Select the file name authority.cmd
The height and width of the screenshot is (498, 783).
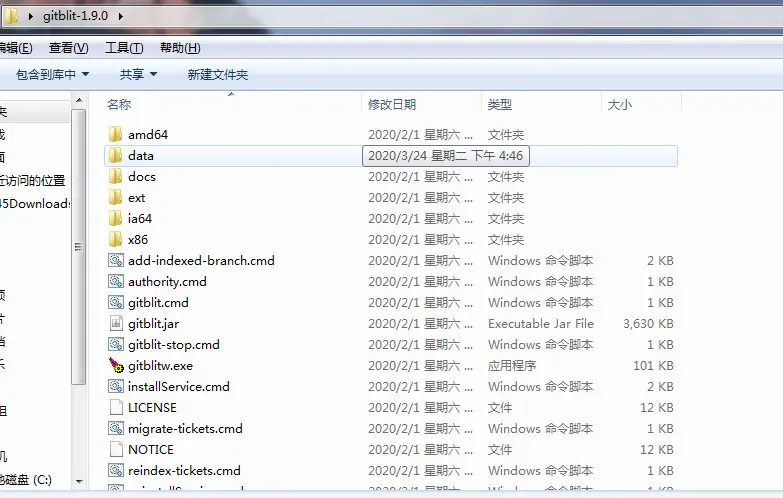pos(167,282)
